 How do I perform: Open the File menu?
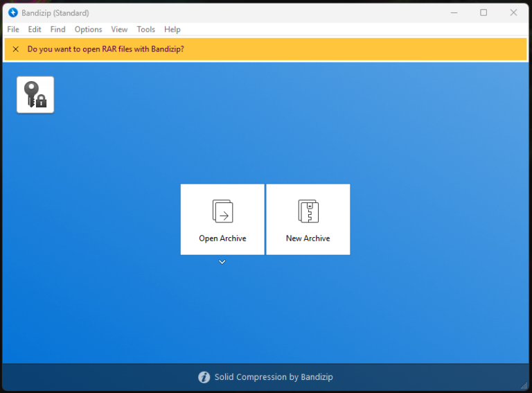point(13,30)
